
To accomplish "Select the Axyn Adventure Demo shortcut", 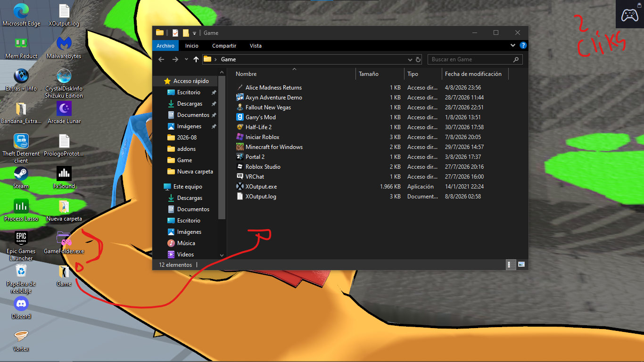I will click(x=274, y=98).
